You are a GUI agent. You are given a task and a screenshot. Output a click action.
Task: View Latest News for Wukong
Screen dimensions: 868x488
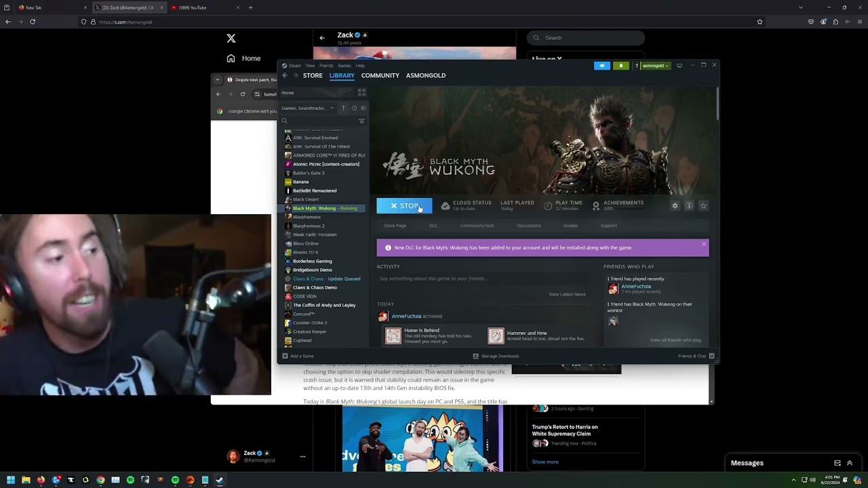[567, 294]
